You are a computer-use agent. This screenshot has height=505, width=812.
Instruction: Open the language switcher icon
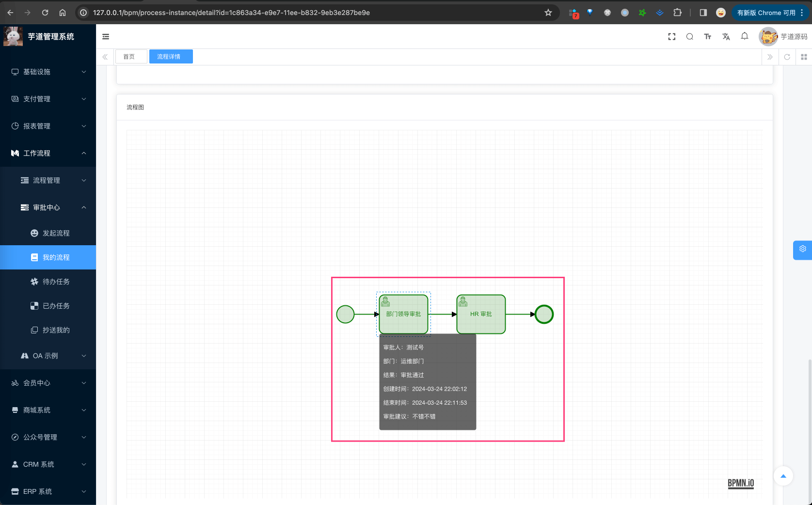point(726,36)
